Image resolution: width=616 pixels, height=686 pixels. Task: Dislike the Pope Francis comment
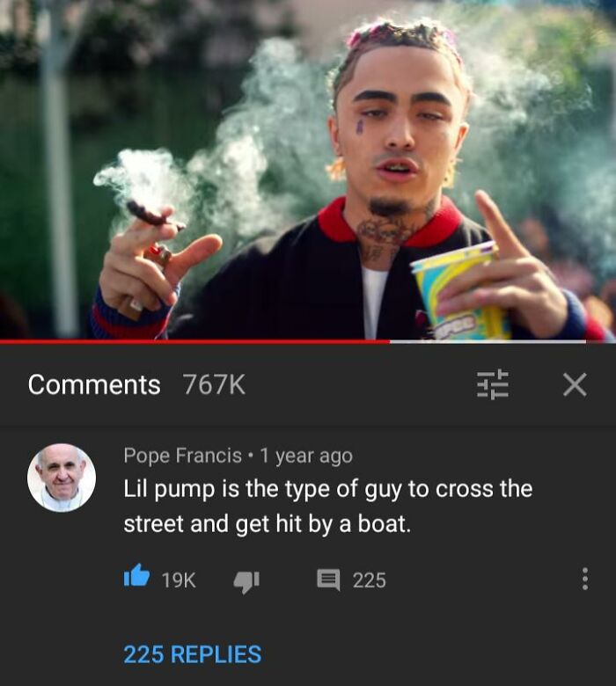point(247,582)
